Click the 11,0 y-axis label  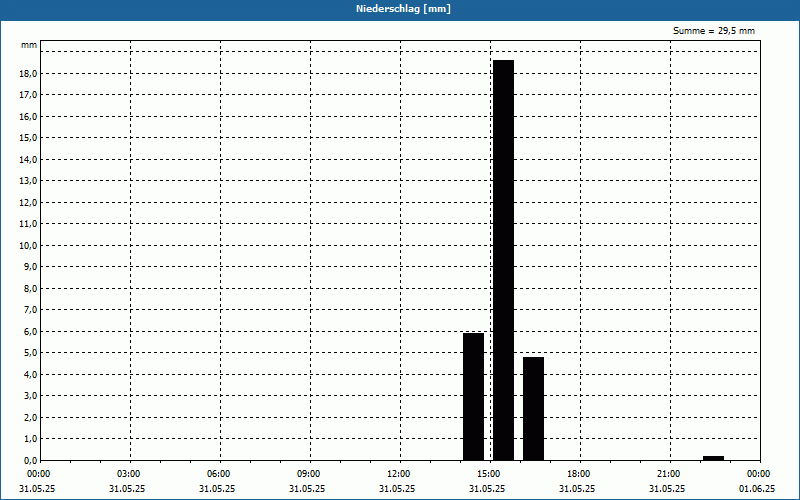28,224
